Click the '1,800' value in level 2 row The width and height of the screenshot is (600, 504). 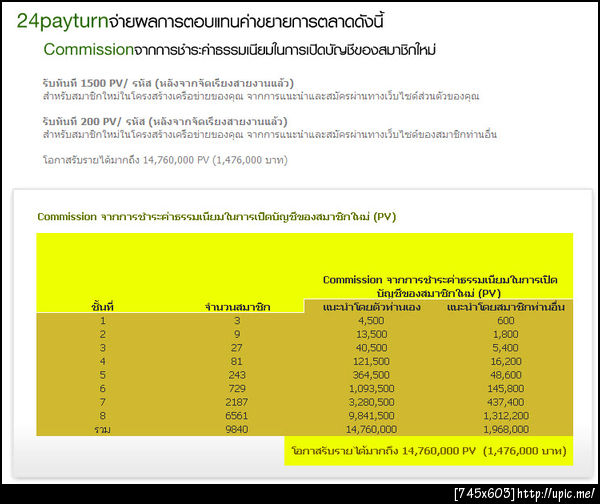[505, 334]
